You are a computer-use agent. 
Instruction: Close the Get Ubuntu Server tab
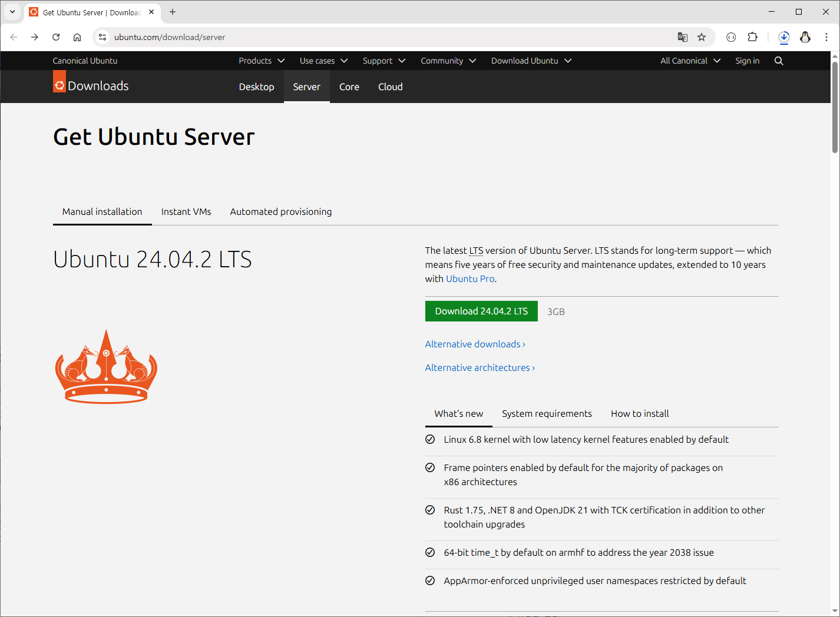tap(151, 12)
